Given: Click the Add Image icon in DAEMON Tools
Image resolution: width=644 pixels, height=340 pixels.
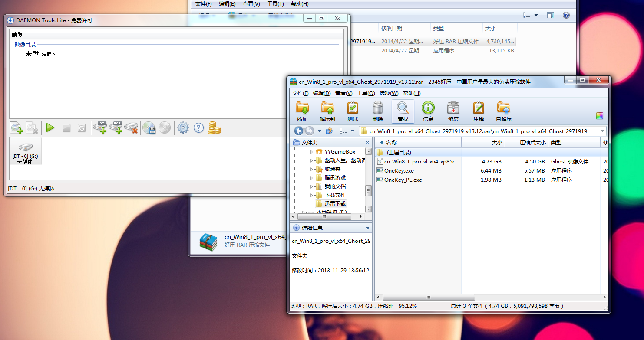Looking at the screenshot, I should coord(17,128).
